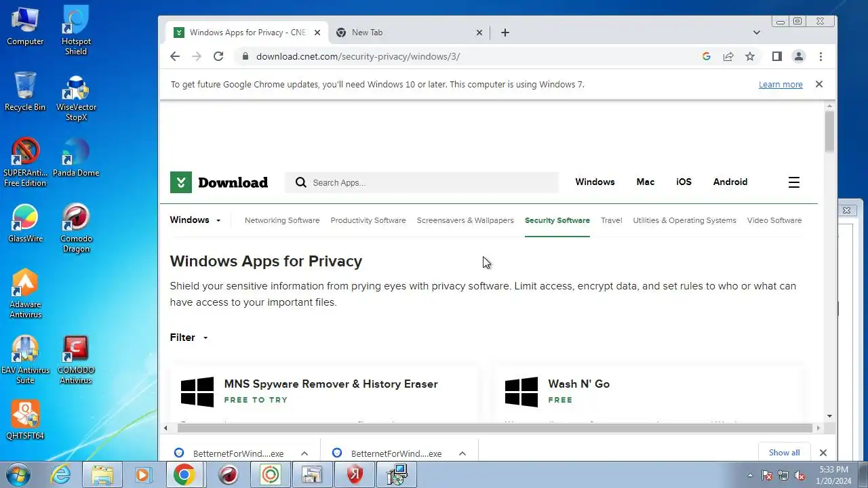Open Windows Explorer from taskbar
The height and width of the screenshot is (488, 868).
(x=102, y=475)
